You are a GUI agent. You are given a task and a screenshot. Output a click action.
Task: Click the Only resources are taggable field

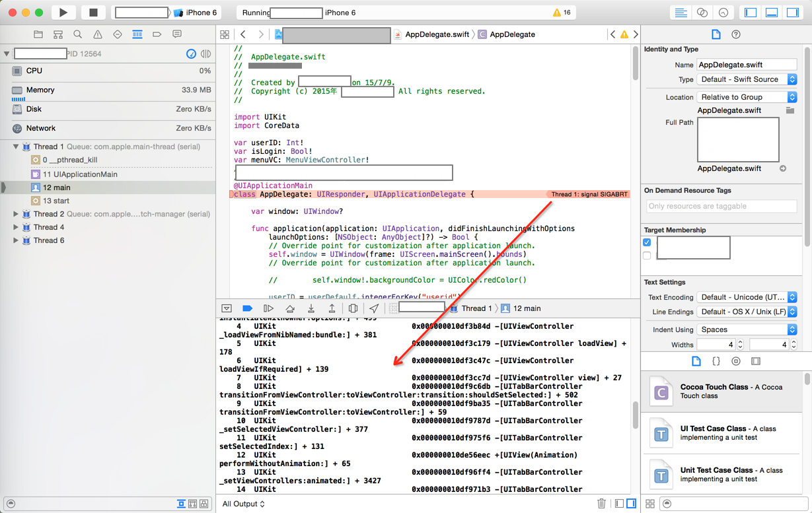tap(721, 206)
